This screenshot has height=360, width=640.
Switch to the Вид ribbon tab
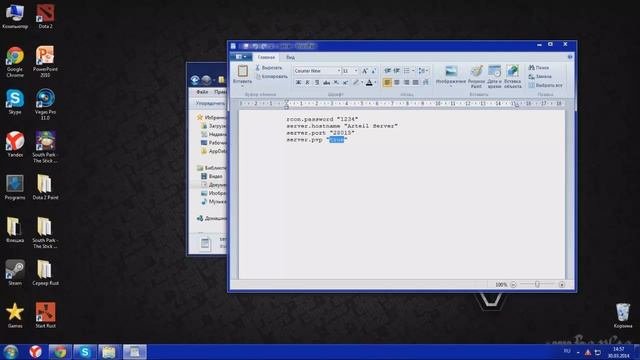tap(290, 57)
